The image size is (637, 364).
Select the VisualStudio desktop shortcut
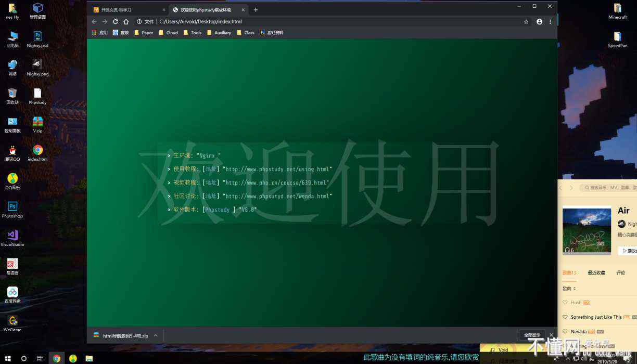(12, 238)
